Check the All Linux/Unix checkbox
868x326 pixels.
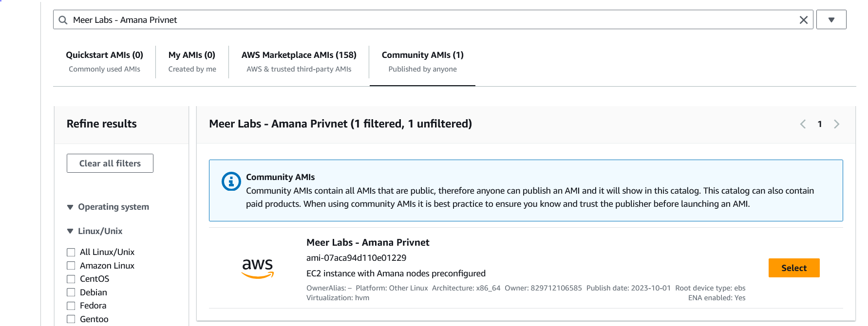[x=71, y=252]
